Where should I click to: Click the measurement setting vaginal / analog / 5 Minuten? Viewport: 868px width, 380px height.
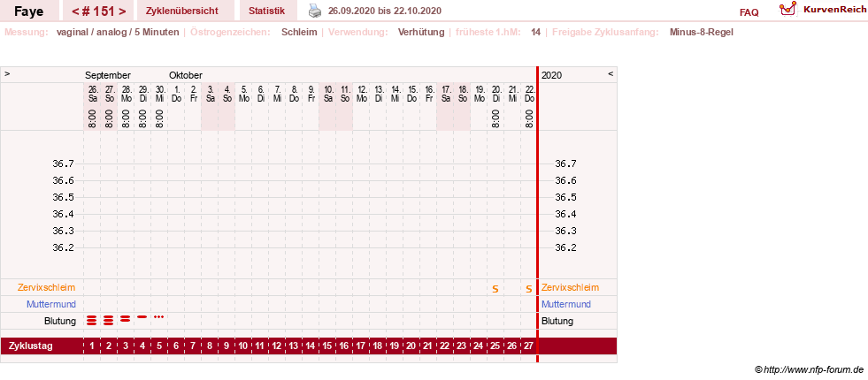[118, 32]
